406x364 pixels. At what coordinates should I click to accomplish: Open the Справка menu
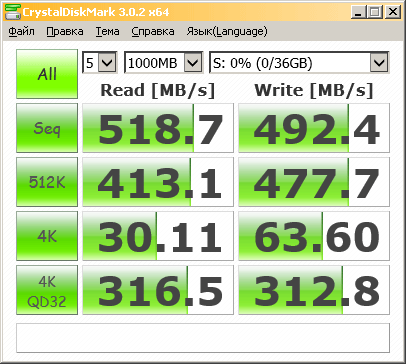pyautogui.click(x=153, y=31)
